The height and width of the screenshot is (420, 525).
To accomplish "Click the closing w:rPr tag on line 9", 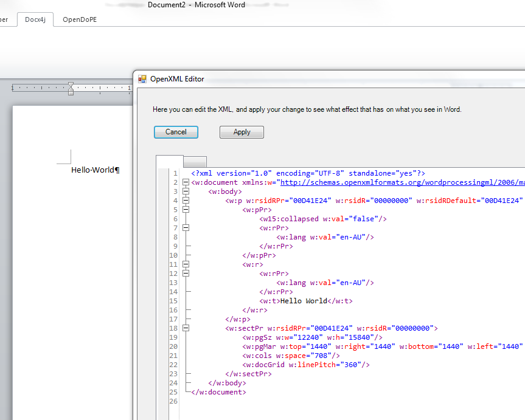I will point(276,246).
